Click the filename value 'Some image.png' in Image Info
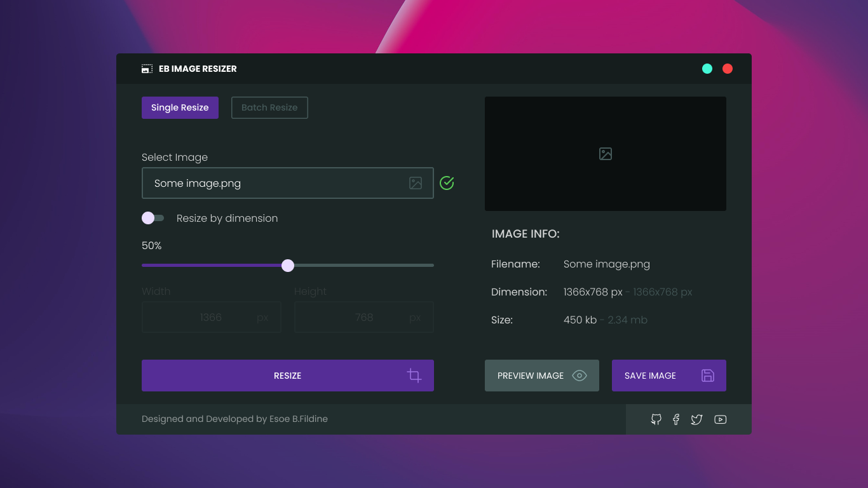This screenshot has width=868, height=488. click(x=607, y=264)
